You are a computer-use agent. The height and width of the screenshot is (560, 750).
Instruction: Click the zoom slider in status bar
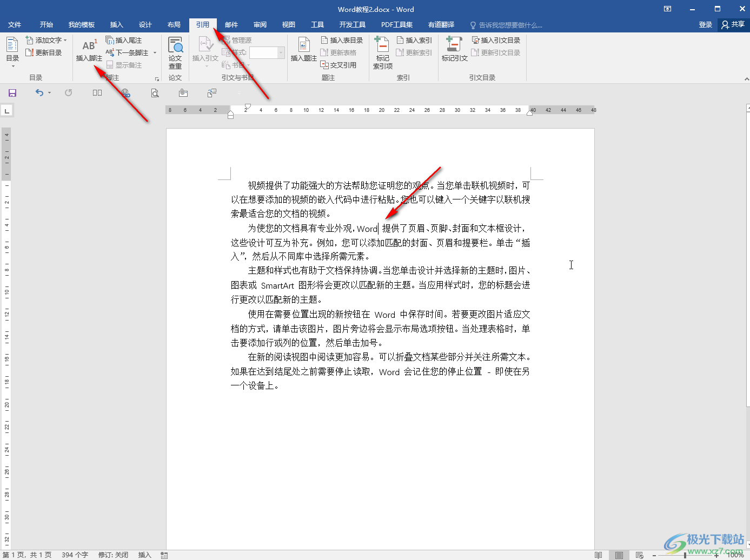click(x=685, y=555)
